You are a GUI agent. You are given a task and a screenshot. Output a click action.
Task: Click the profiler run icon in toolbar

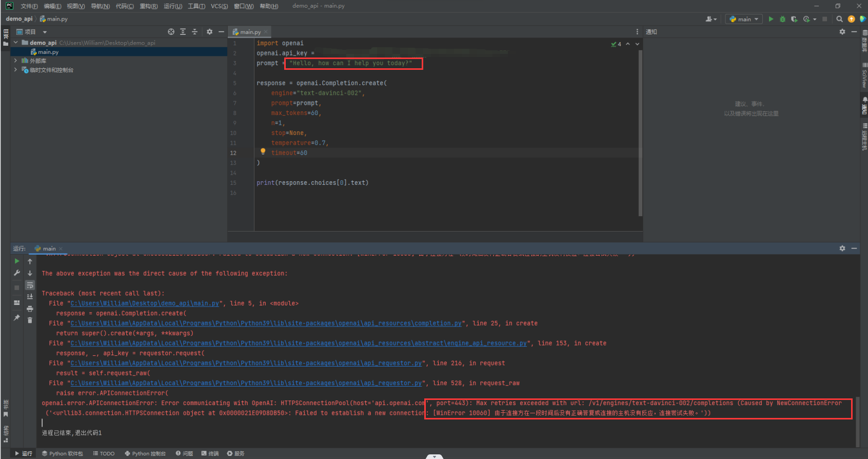click(806, 19)
